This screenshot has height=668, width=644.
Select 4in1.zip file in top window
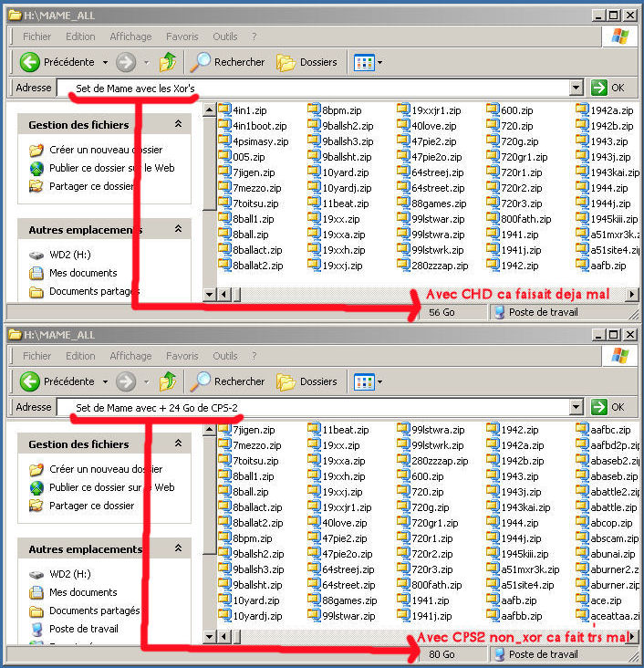point(243,110)
